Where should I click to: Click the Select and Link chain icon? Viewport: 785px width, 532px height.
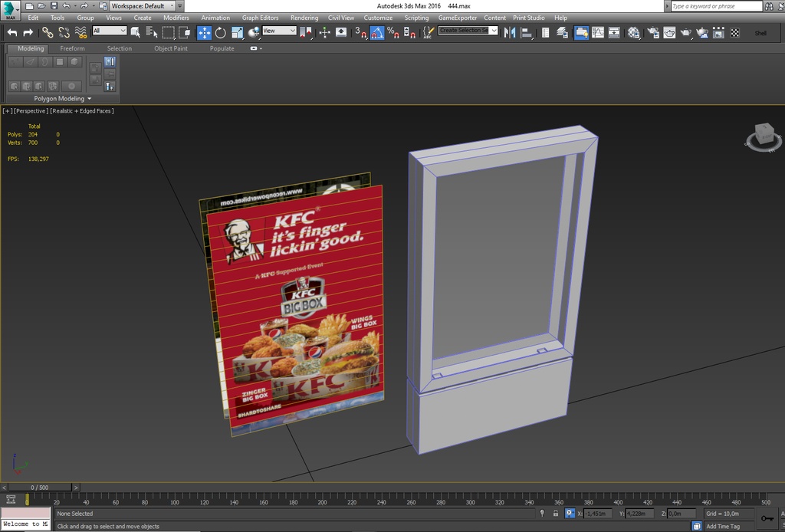coord(48,32)
